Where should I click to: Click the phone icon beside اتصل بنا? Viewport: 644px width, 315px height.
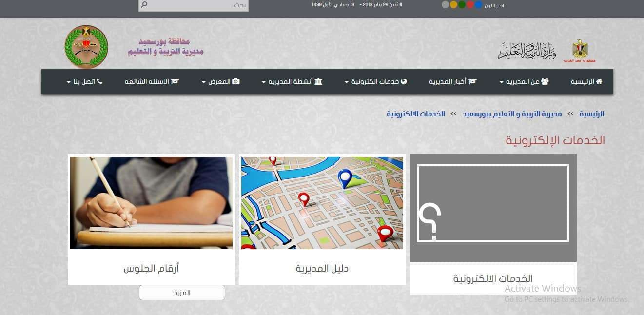[100, 81]
